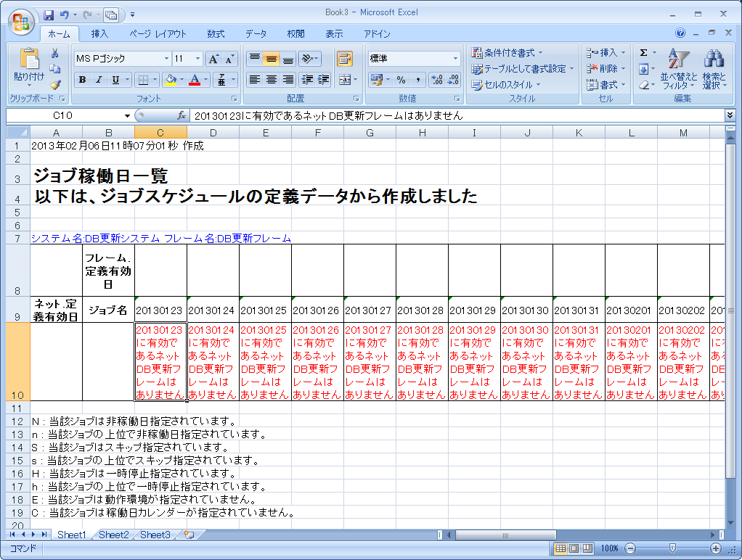This screenshot has width=742, height=560.
Task: Toggle wrap text in the alignment group
Action: 344,59
